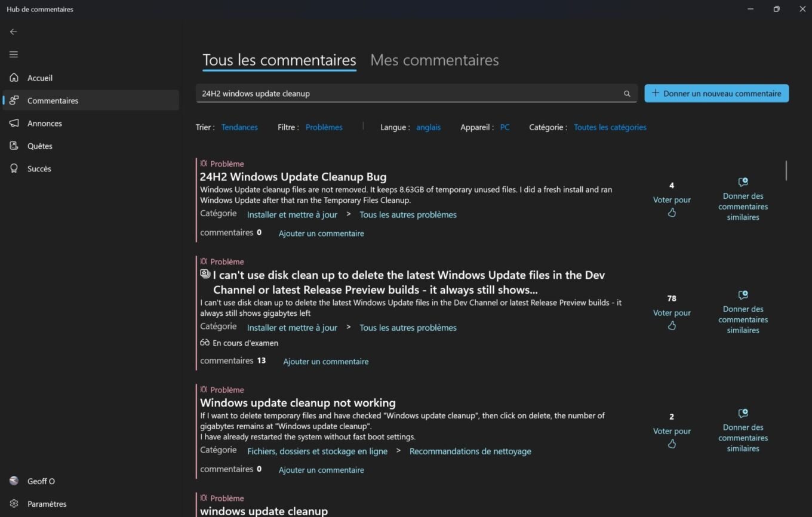Click the search magnifier icon
The height and width of the screenshot is (517, 812).
coord(627,94)
